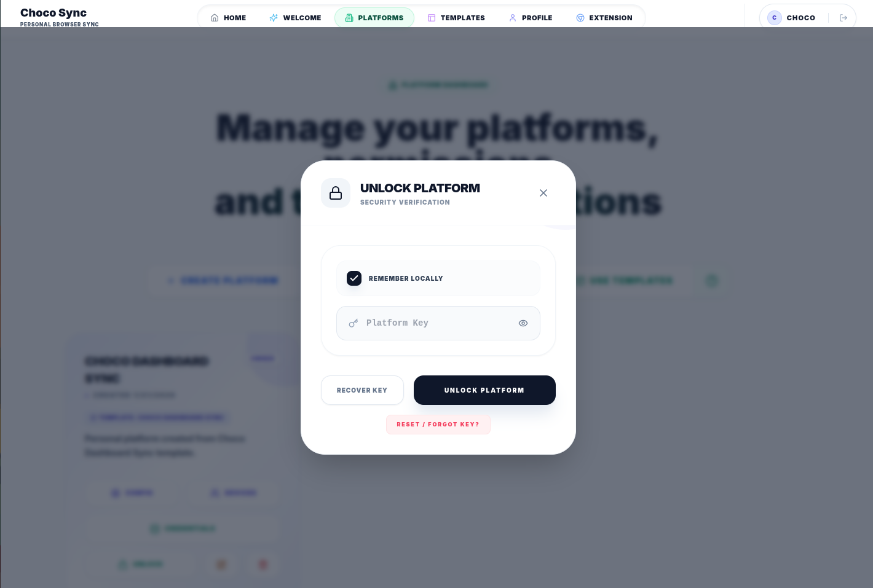This screenshot has width=873, height=588.
Task: Click the Choco Sync logo title
Action: point(53,13)
